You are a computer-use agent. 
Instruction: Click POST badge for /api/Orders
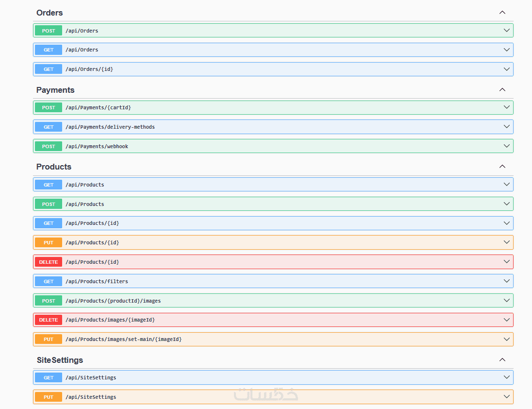(49, 31)
